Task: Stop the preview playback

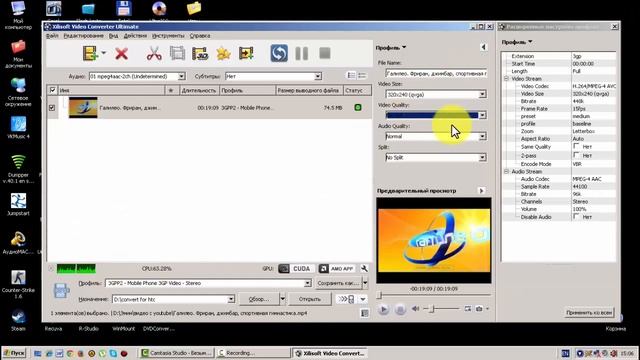Action: pyautogui.click(x=400, y=309)
